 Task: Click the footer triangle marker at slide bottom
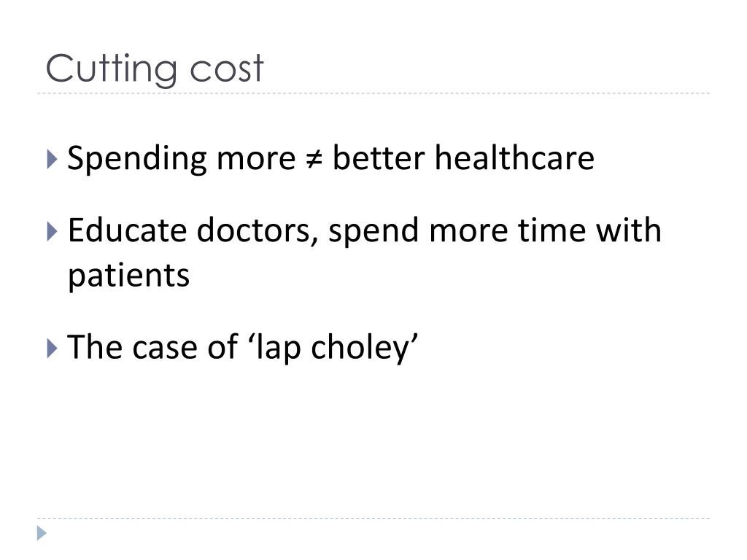pyautogui.click(x=42, y=533)
